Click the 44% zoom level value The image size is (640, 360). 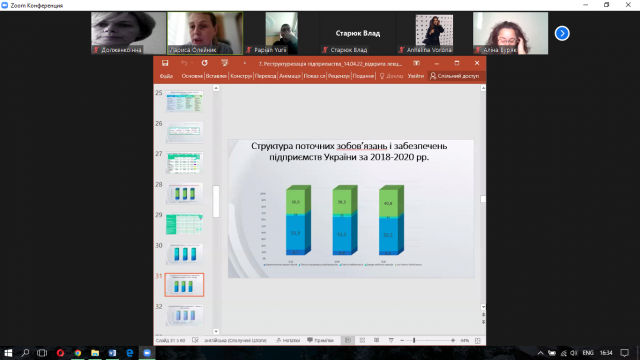464,340
